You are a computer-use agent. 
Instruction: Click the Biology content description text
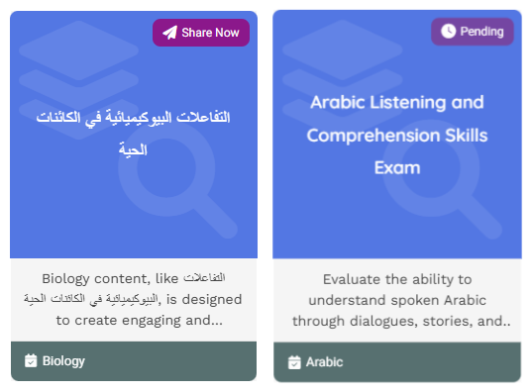click(x=133, y=299)
